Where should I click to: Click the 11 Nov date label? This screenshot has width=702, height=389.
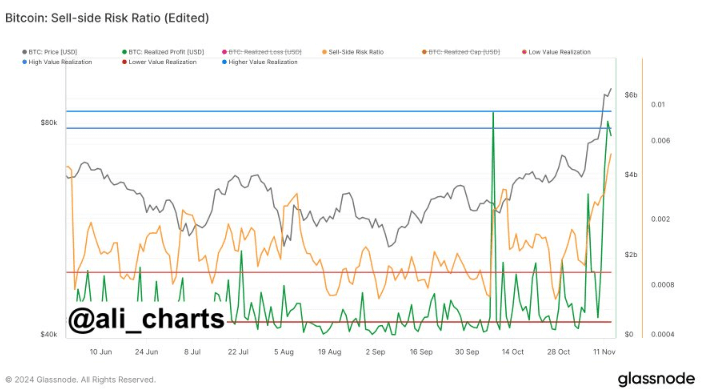point(604,352)
